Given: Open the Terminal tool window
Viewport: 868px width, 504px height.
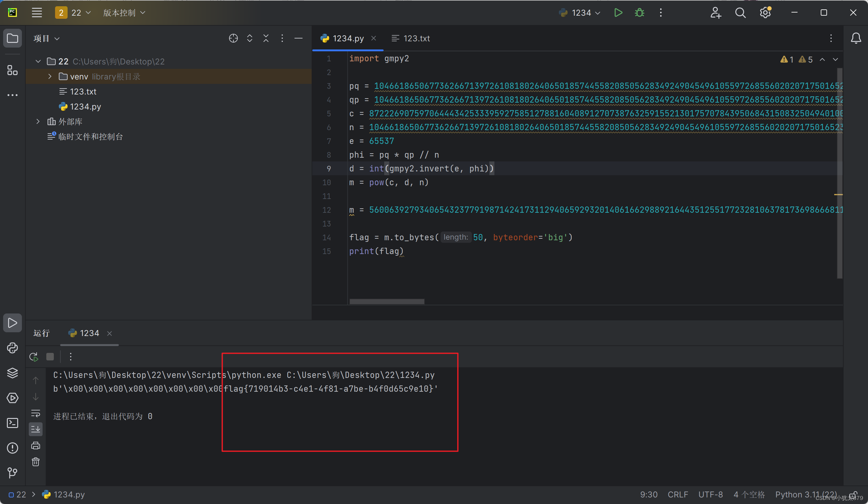Looking at the screenshot, I should click(13, 423).
